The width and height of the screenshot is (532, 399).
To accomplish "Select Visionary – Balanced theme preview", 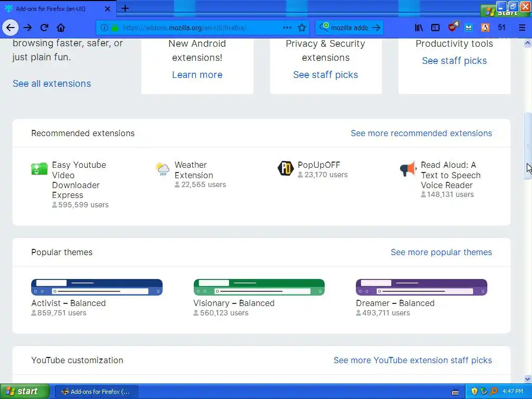I will [259, 287].
